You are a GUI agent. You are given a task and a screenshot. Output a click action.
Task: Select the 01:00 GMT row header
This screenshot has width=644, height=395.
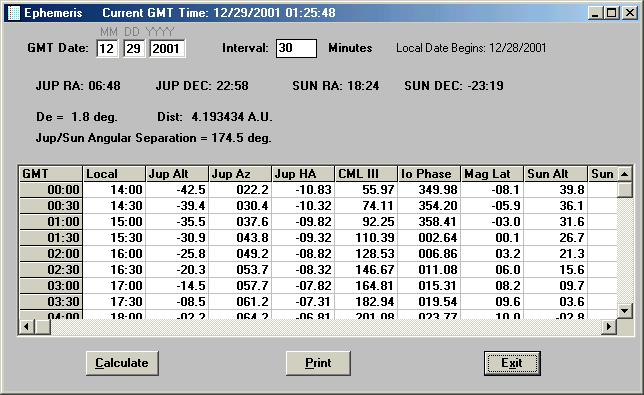coord(51,222)
